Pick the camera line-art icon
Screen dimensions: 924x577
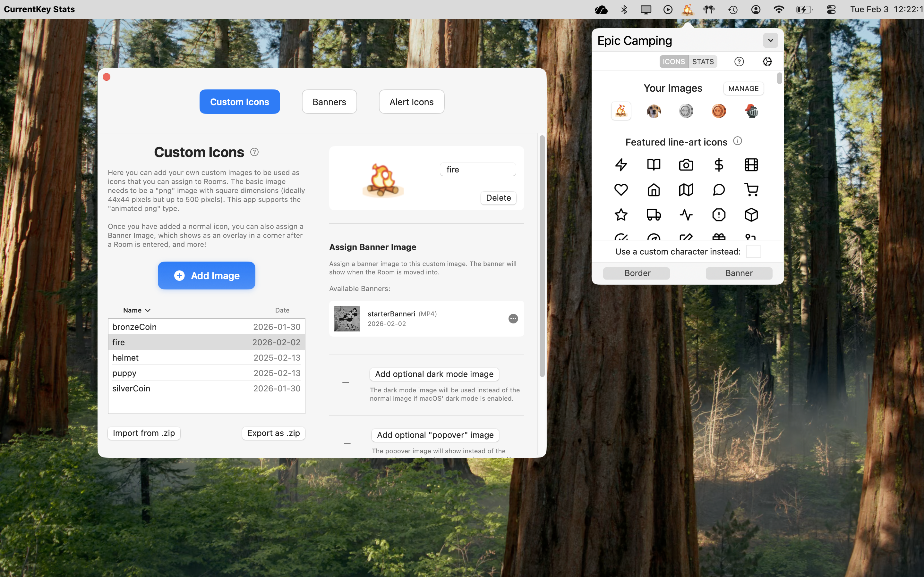(x=686, y=164)
